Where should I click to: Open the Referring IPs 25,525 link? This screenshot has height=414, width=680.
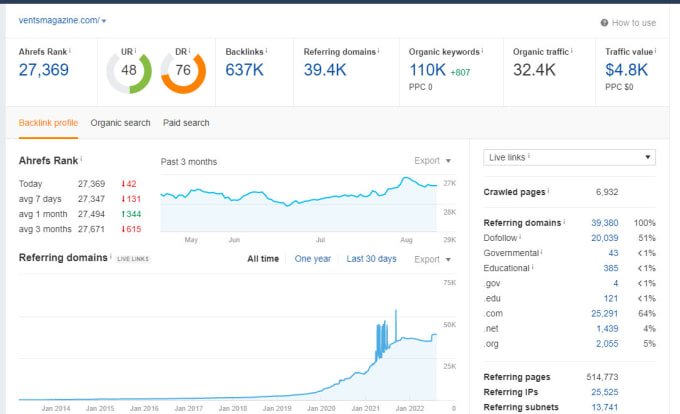pos(605,392)
